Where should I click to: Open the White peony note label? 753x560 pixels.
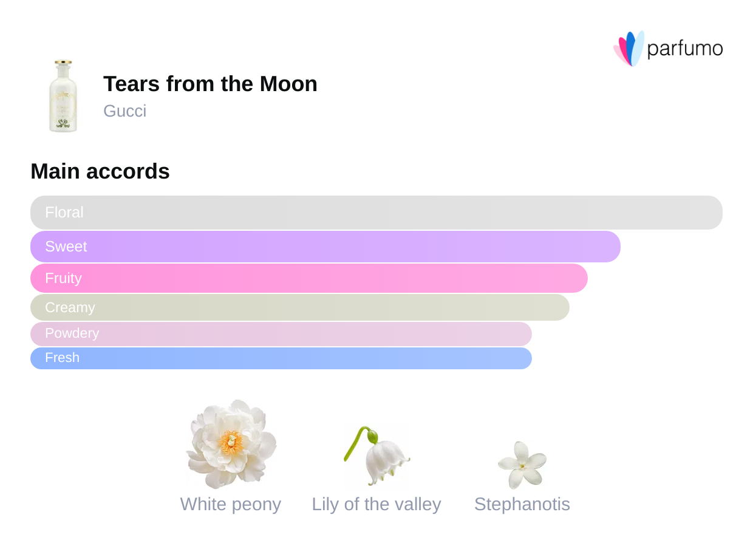(231, 504)
